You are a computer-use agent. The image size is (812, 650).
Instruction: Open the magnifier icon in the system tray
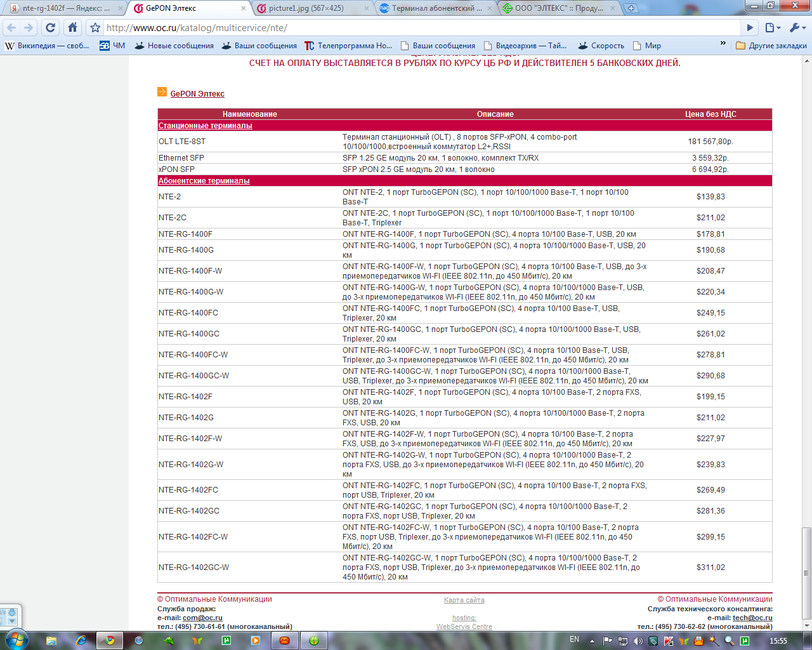coord(730,640)
